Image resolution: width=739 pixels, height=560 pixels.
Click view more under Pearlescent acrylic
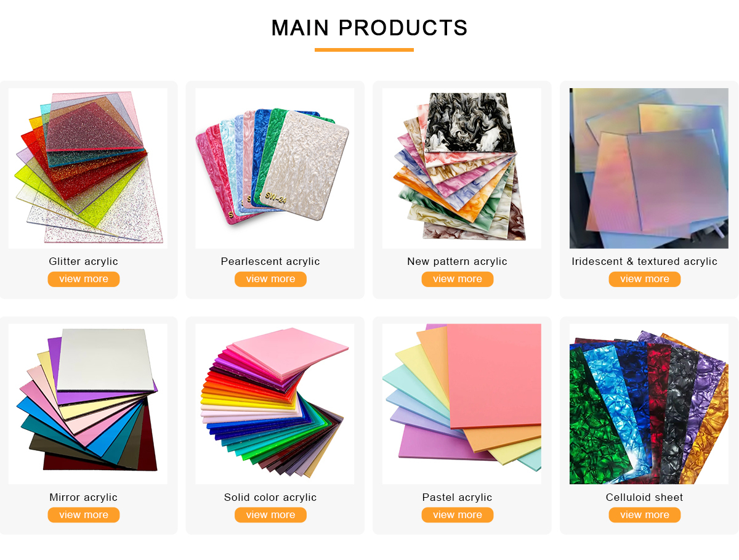[x=270, y=279]
